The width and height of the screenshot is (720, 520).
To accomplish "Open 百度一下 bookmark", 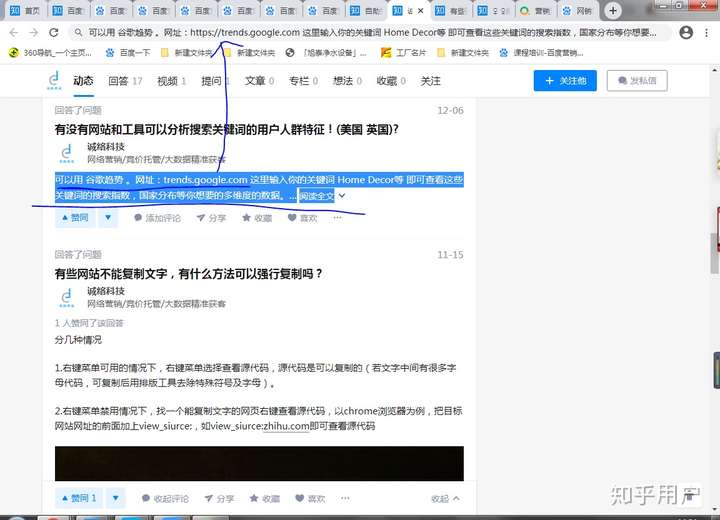I will tap(128, 53).
